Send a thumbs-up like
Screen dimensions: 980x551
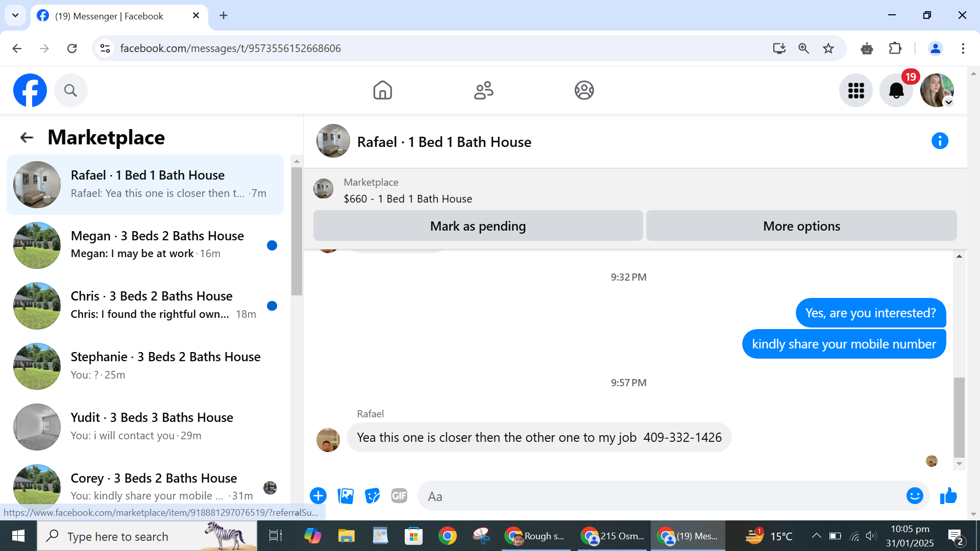point(948,495)
